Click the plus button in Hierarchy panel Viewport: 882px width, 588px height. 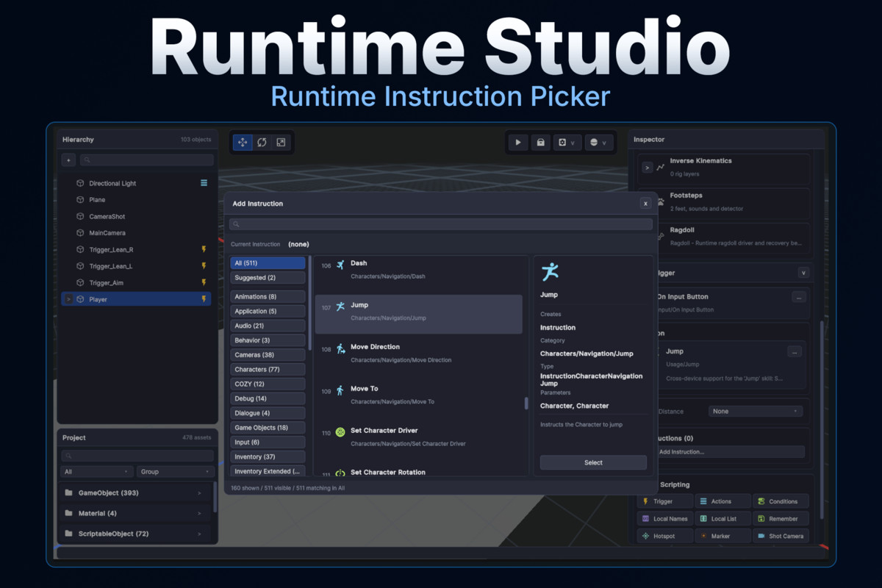68,159
